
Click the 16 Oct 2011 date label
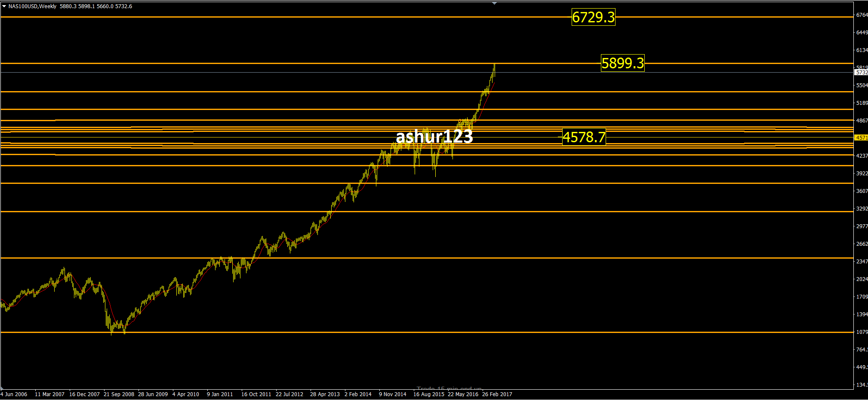pyautogui.click(x=256, y=394)
